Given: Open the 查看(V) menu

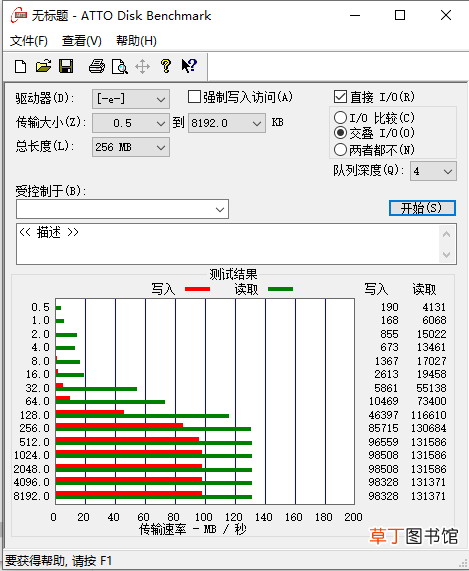Looking at the screenshot, I should (x=82, y=41).
